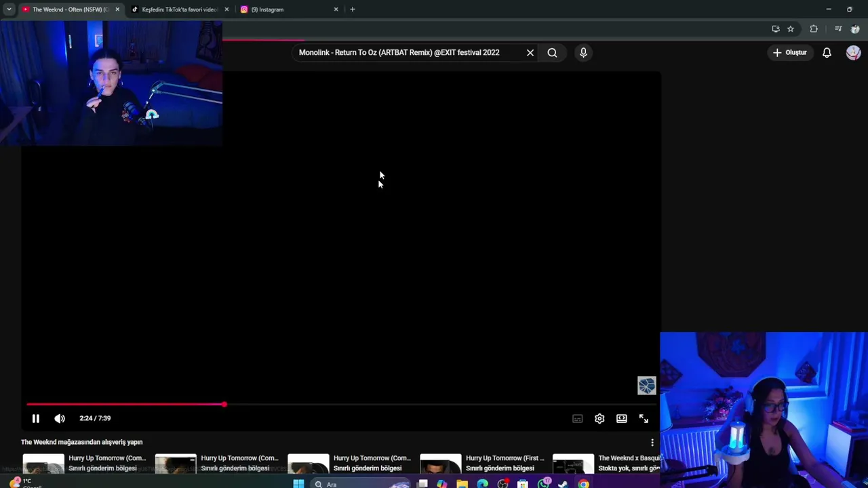Viewport: 868px width, 488px height.
Task: Open the Chrome extensions puzzle icon
Action: click(814, 29)
